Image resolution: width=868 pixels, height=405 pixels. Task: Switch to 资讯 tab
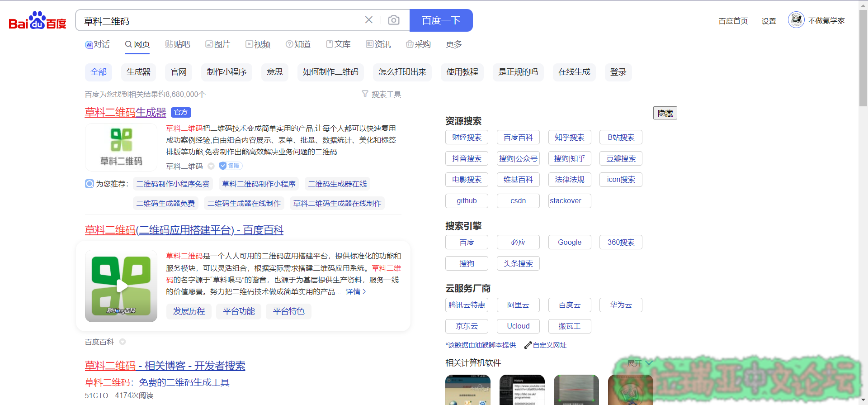[378, 44]
